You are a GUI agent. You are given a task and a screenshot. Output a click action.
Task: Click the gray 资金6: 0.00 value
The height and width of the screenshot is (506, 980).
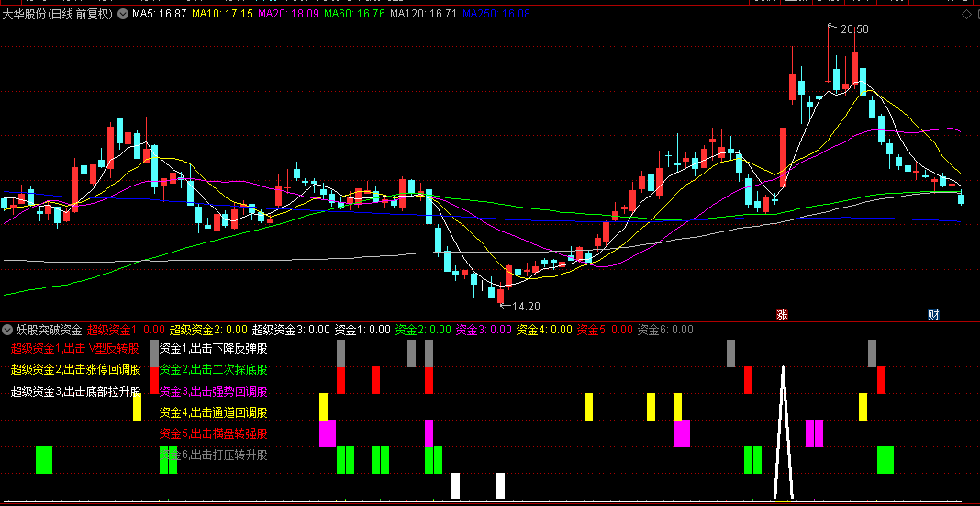pyautogui.click(x=665, y=329)
